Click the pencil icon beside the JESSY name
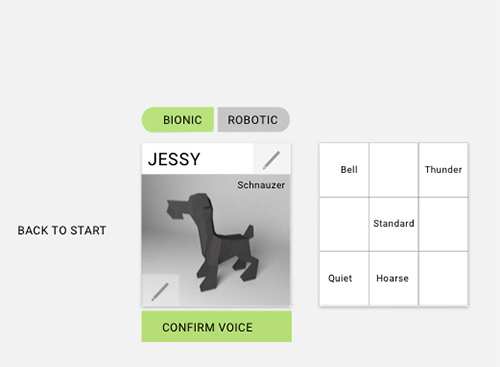Image resolution: width=500 pixels, height=367 pixels. (272, 159)
